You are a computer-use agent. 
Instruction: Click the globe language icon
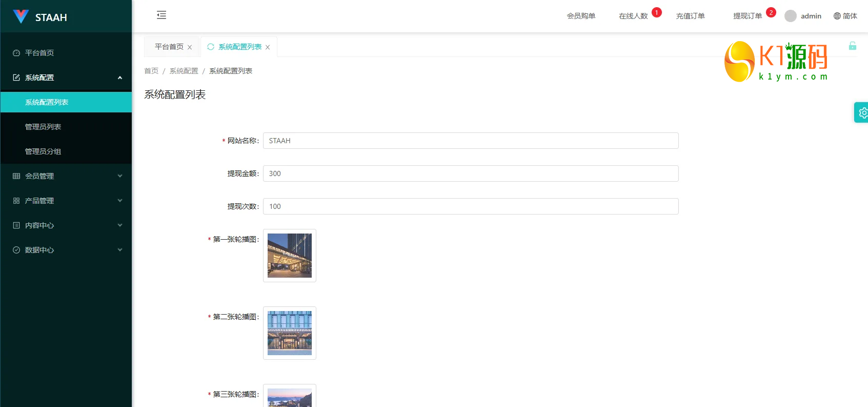(x=837, y=16)
